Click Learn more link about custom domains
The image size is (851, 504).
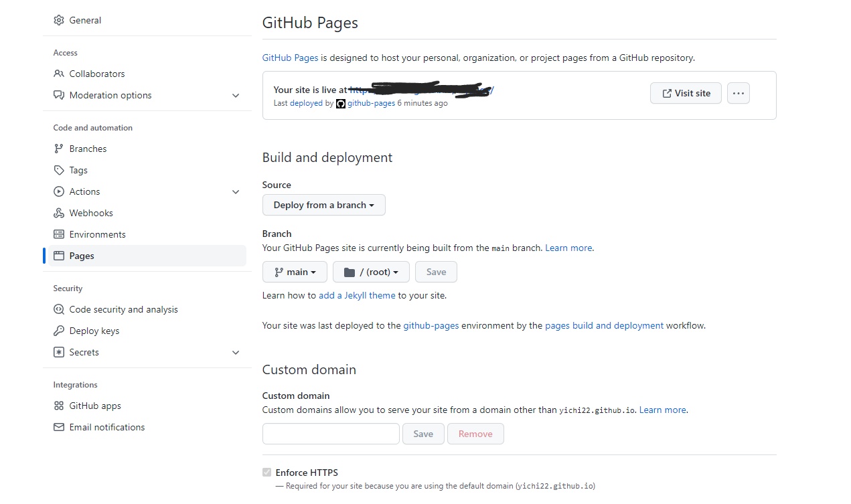(663, 410)
